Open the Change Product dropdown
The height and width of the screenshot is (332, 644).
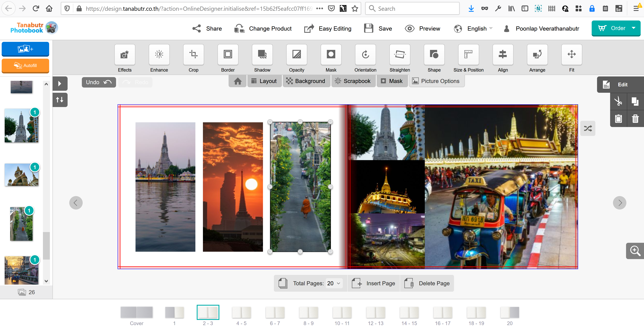pyautogui.click(x=262, y=28)
